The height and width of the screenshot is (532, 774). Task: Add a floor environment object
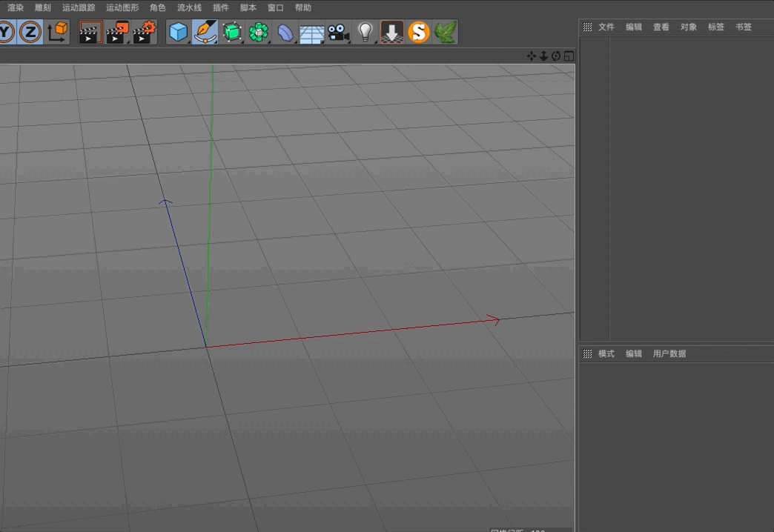tap(311, 33)
